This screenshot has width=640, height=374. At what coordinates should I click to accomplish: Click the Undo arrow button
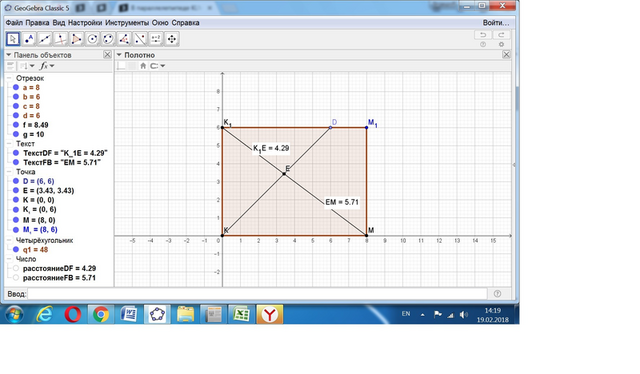pyautogui.click(x=483, y=35)
